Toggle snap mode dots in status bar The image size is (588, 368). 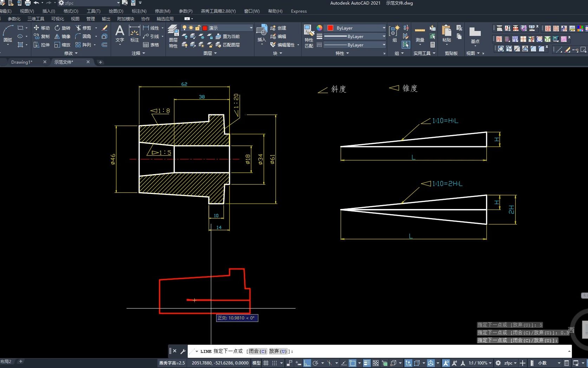point(275,363)
